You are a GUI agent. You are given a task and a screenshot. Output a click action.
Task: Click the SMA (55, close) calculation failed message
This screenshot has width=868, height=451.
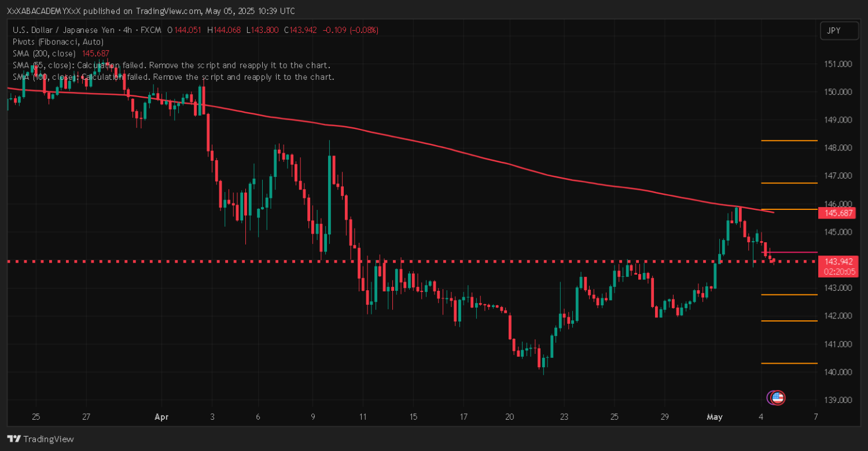click(172, 65)
